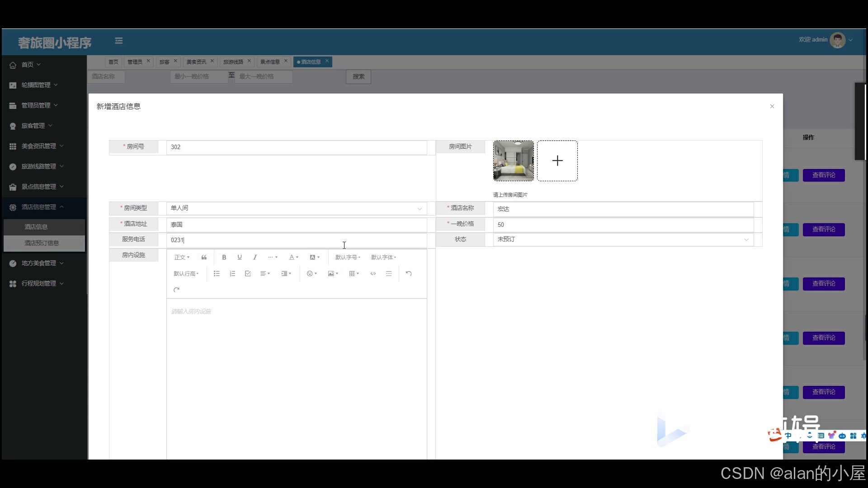The width and height of the screenshot is (868, 488).
Task: Insert a code block
Action: pos(373,274)
